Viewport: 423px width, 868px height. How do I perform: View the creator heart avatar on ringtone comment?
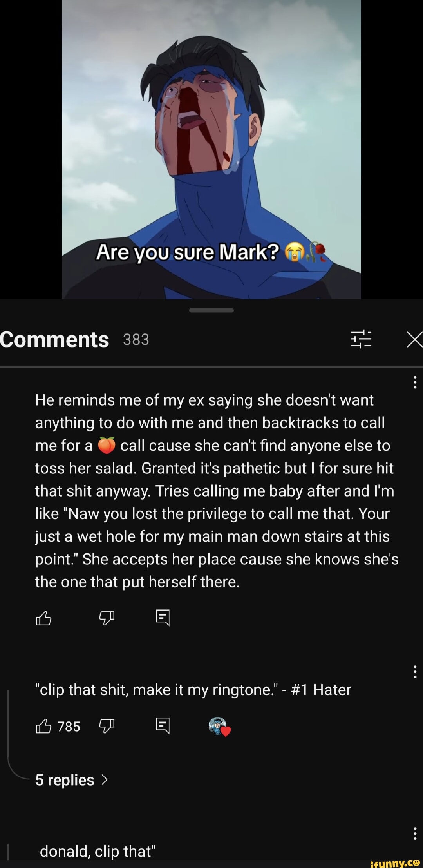[x=219, y=727]
